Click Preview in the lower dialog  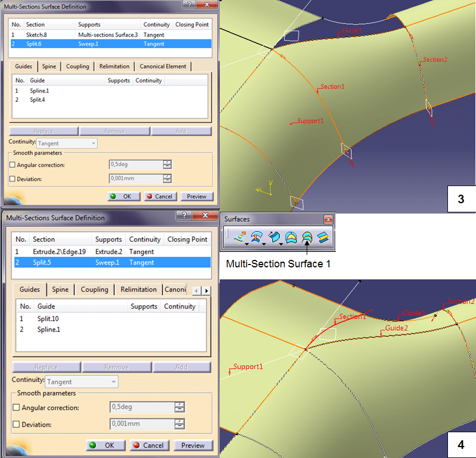point(193,445)
